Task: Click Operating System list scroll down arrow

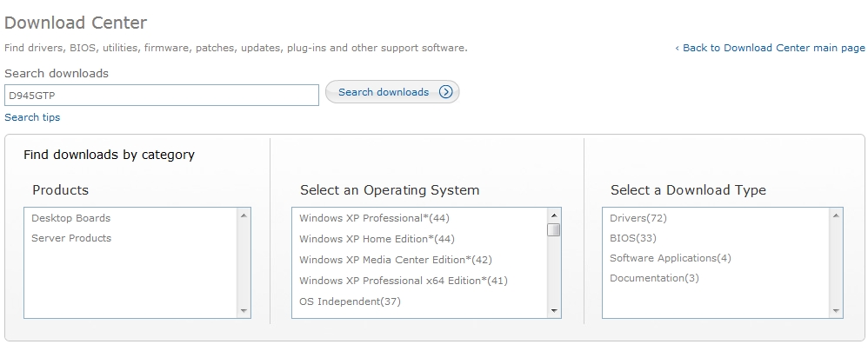Action: click(x=554, y=311)
